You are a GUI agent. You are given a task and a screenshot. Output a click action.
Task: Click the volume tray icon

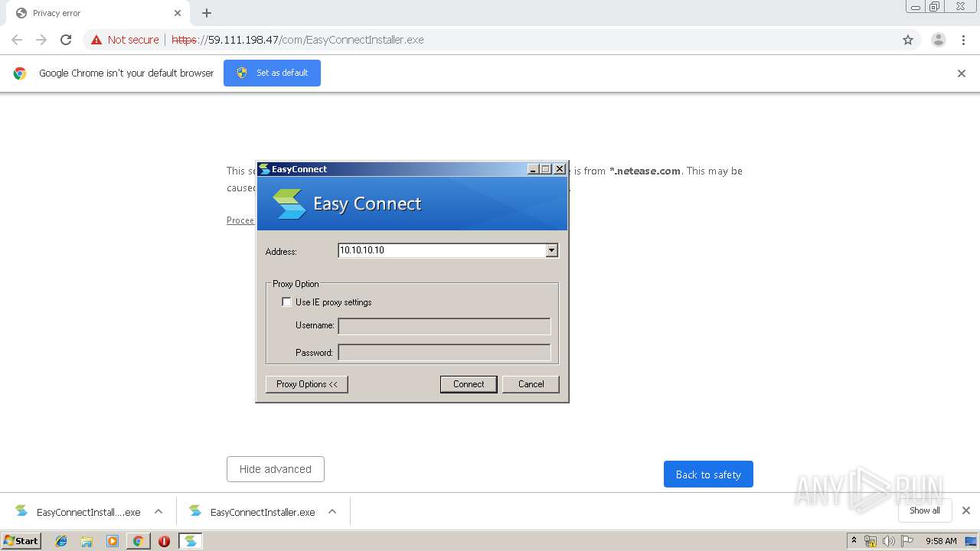coord(889,541)
